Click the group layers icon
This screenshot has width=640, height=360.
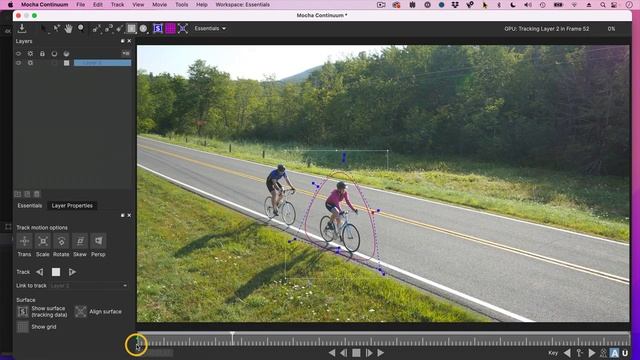18,194
